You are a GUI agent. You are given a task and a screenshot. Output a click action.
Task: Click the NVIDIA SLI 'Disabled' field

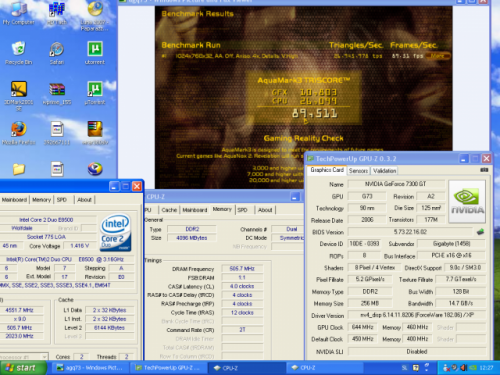pos(417,351)
